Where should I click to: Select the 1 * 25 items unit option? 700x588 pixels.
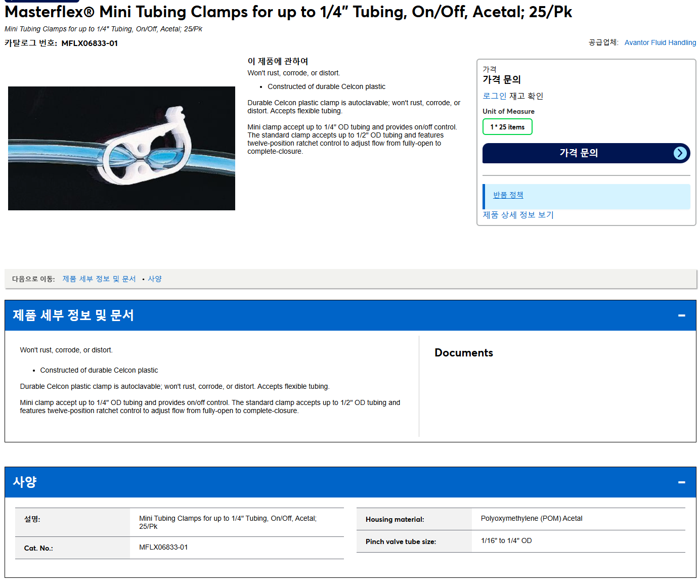pos(507,127)
